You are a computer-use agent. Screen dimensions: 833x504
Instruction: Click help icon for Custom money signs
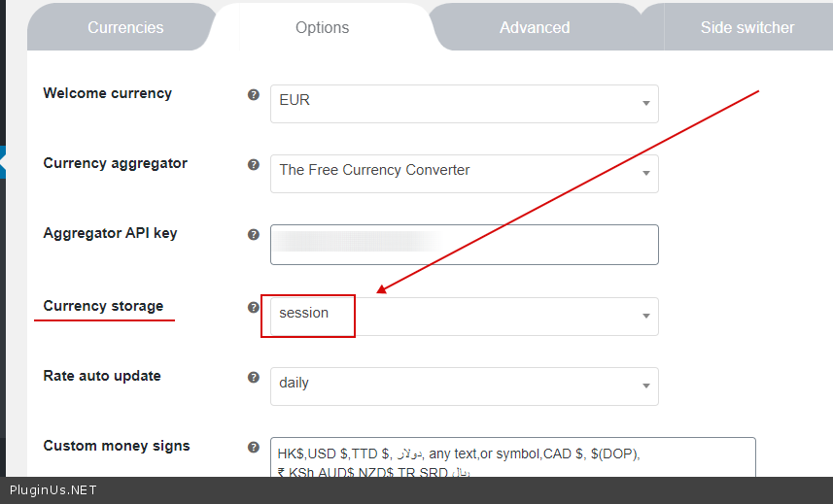point(254,448)
